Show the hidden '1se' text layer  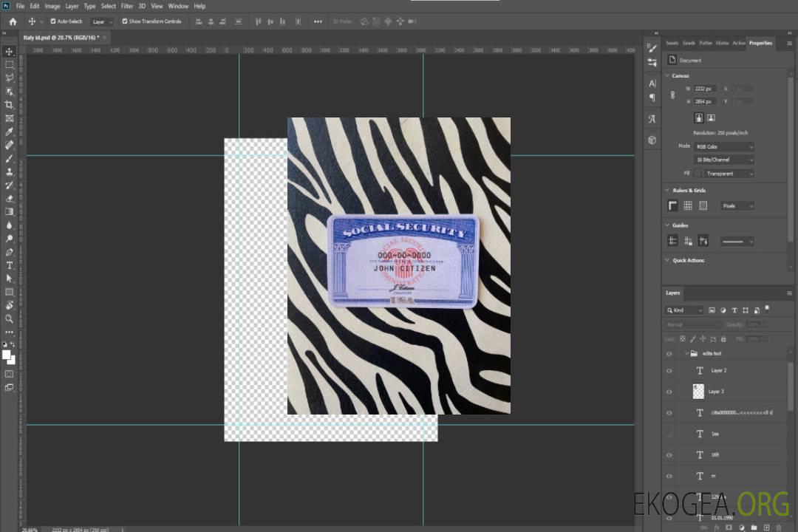pos(669,434)
